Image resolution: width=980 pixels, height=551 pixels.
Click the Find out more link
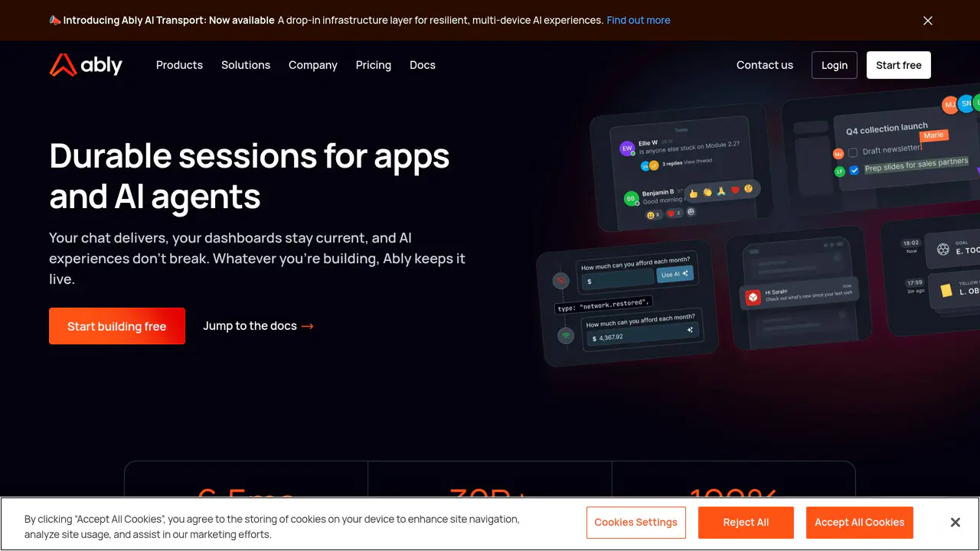coord(639,21)
